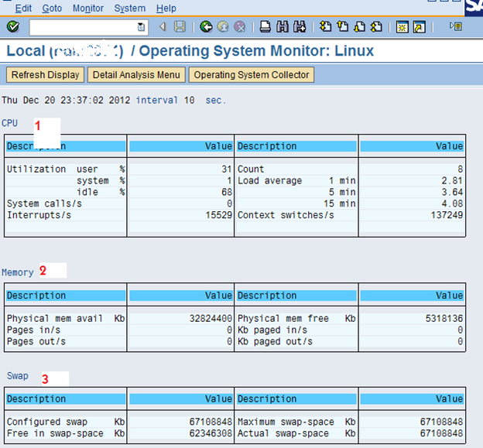Select Context switches/s value 137249

(447, 215)
